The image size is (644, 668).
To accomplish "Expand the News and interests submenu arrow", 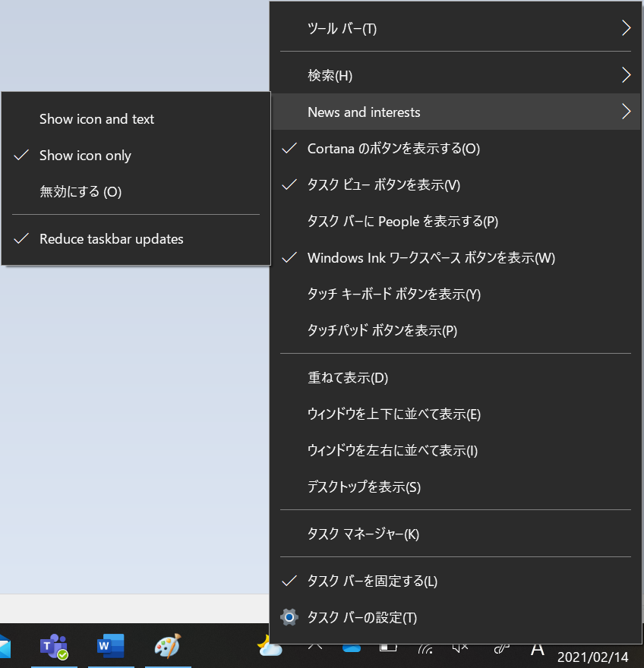I will coord(626,112).
